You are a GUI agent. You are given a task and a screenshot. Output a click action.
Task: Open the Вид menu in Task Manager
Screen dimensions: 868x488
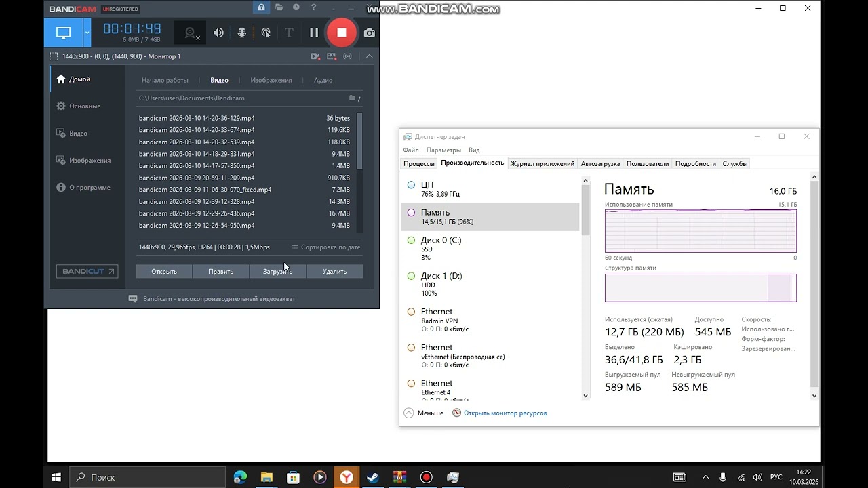[474, 150]
